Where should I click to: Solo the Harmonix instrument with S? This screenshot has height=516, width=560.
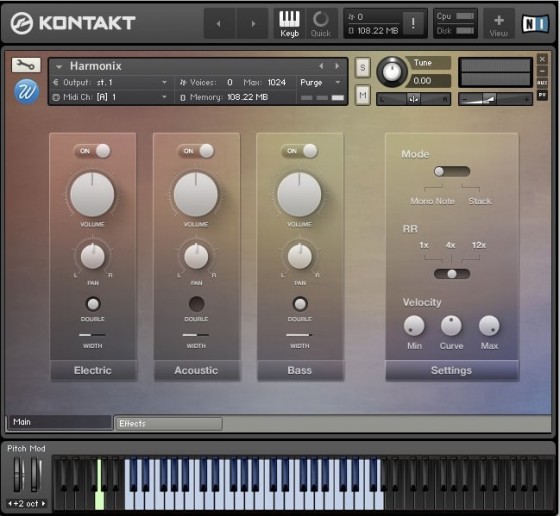click(362, 67)
